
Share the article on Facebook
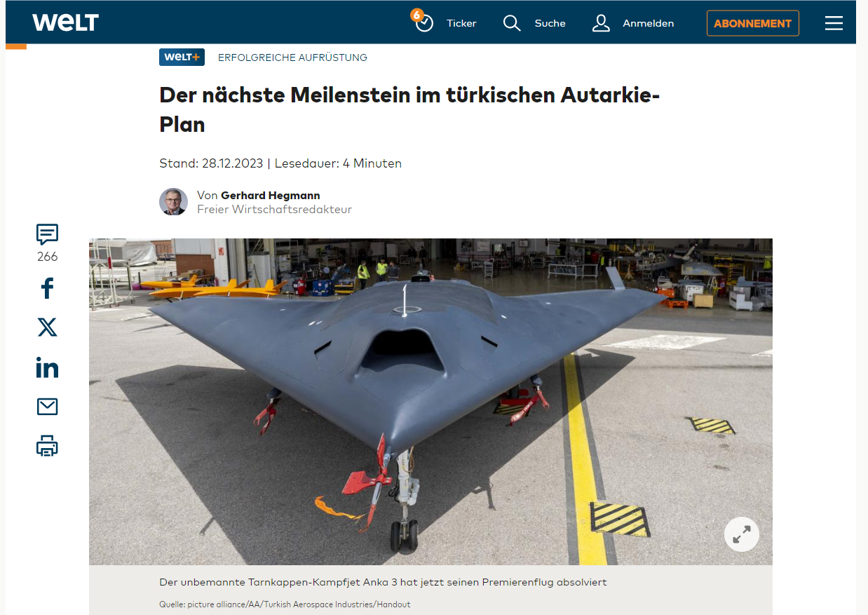pos(47,288)
